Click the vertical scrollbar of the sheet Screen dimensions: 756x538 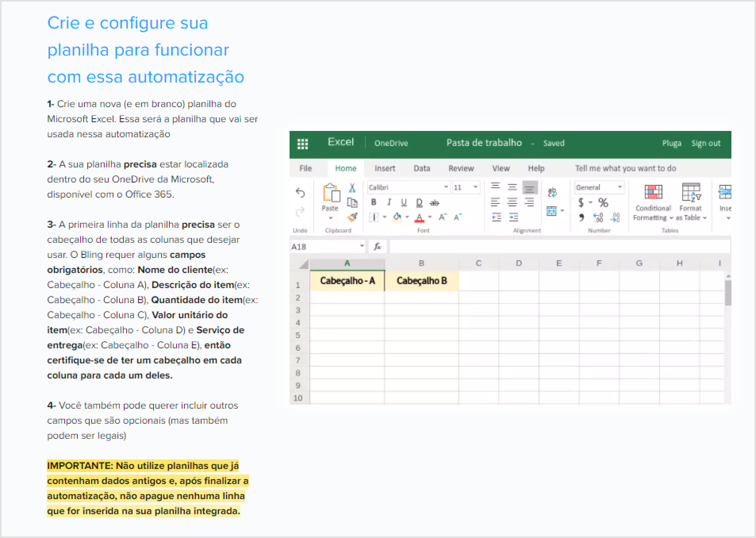pos(728,293)
